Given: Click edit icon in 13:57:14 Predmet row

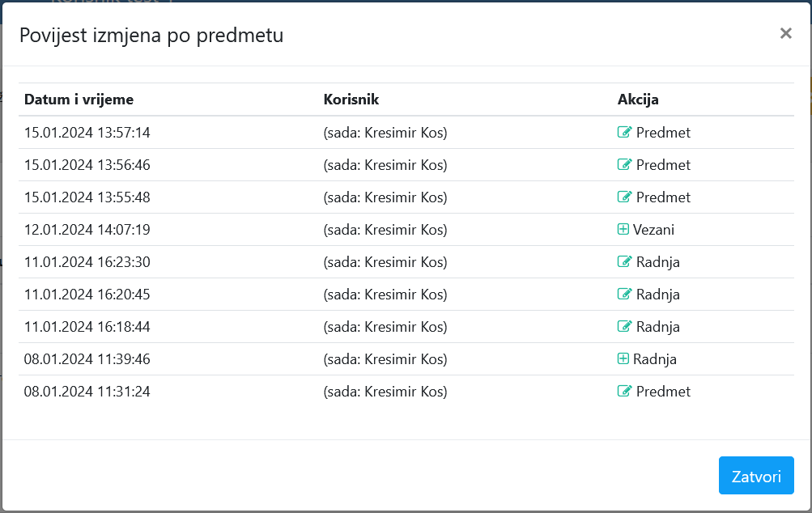Looking at the screenshot, I should pyautogui.click(x=624, y=133).
